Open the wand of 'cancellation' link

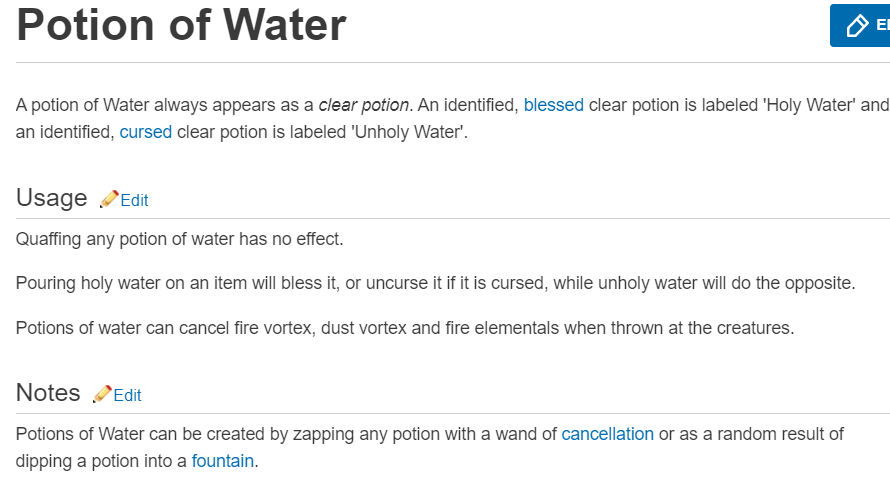coord(607,434)
